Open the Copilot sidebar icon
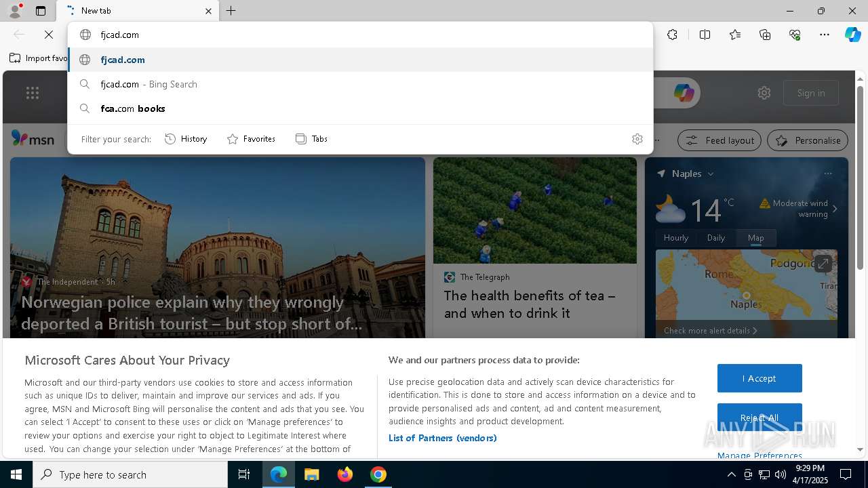Screen dimensions: 868x488 coord(852,35)
